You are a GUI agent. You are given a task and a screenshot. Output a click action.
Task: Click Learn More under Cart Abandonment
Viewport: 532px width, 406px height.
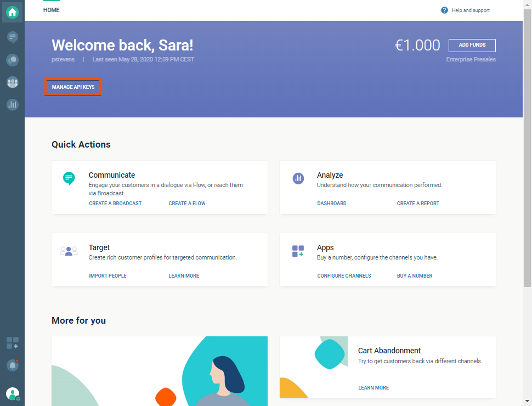373,388
